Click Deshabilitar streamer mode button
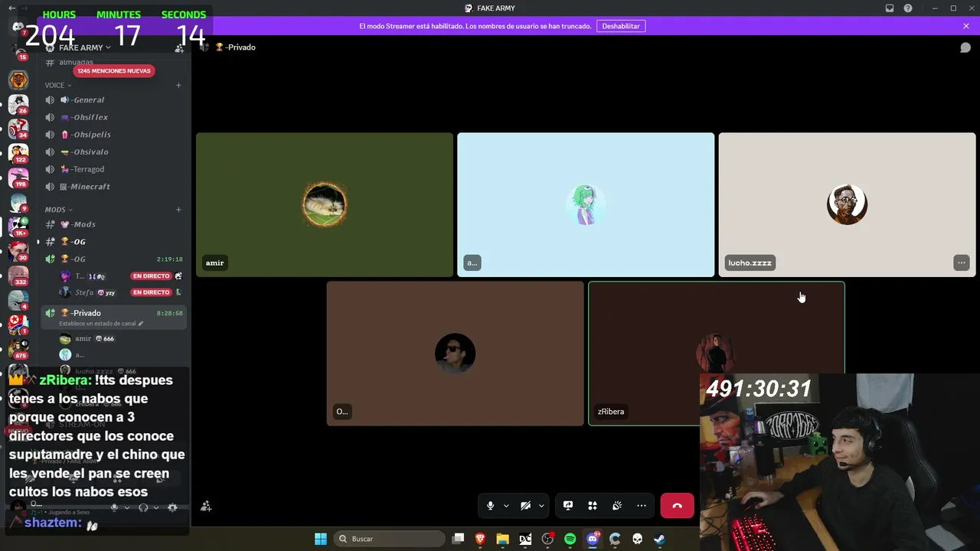This screenshot has width=980, height=551. point(621,26)
